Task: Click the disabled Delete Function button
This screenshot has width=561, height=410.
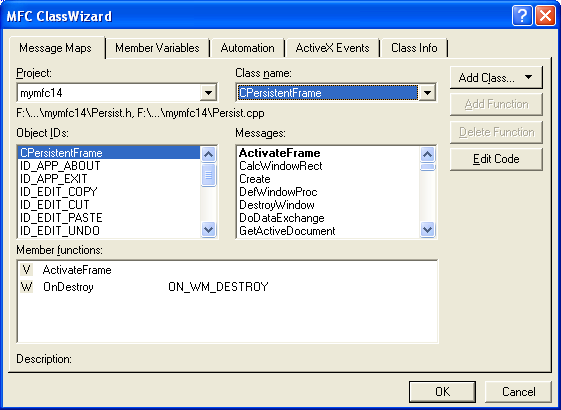Action: (x=496, y=132)
